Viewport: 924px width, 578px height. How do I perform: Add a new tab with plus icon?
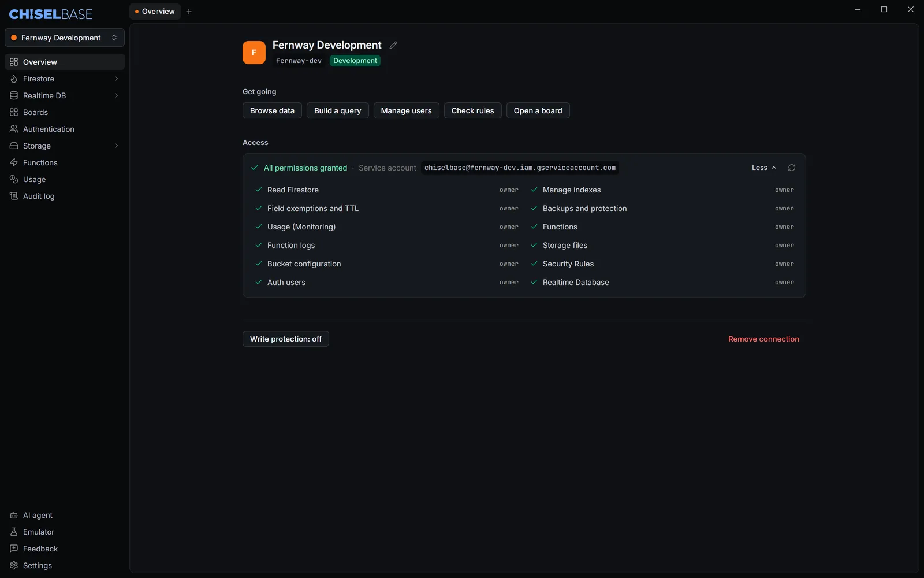pos(189,12)
